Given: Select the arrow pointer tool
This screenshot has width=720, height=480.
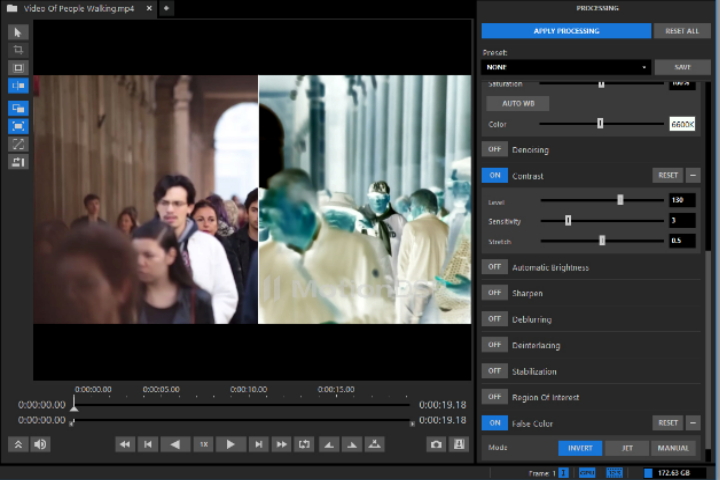Looking at the screenshot, I should 18,32.
